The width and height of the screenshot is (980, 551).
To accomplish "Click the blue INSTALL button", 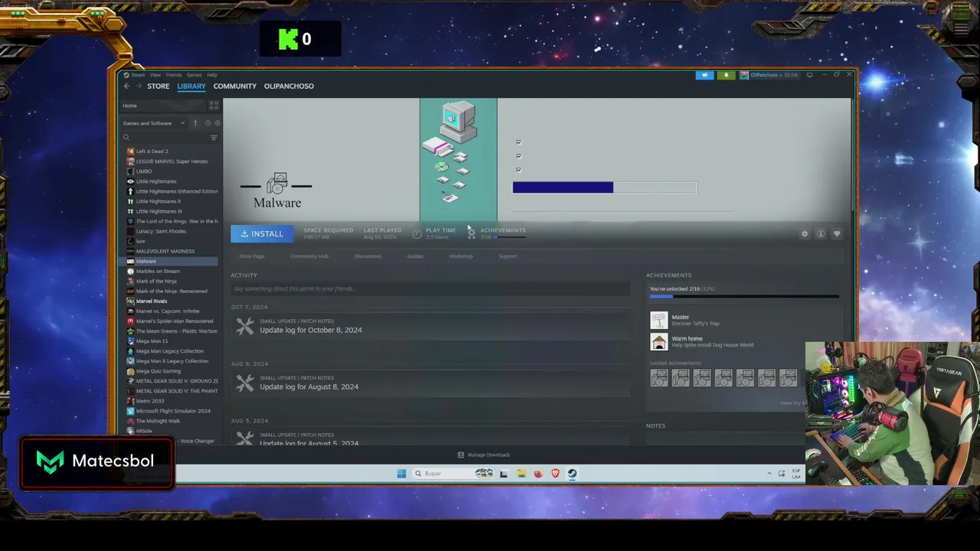I will click(x=262, y=234).
